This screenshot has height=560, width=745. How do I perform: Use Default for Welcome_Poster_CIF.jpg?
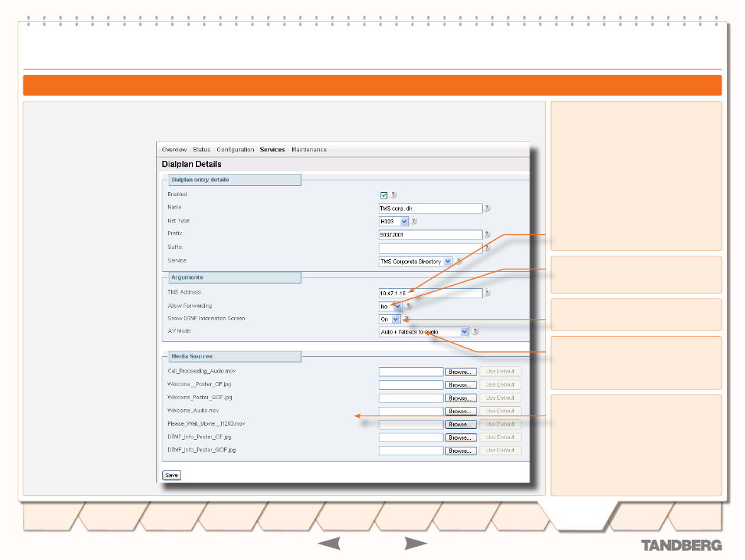[501, 384]
